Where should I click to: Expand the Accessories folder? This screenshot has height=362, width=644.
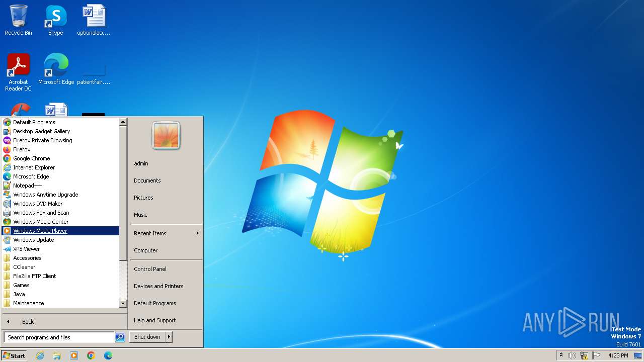pos(60,258)
